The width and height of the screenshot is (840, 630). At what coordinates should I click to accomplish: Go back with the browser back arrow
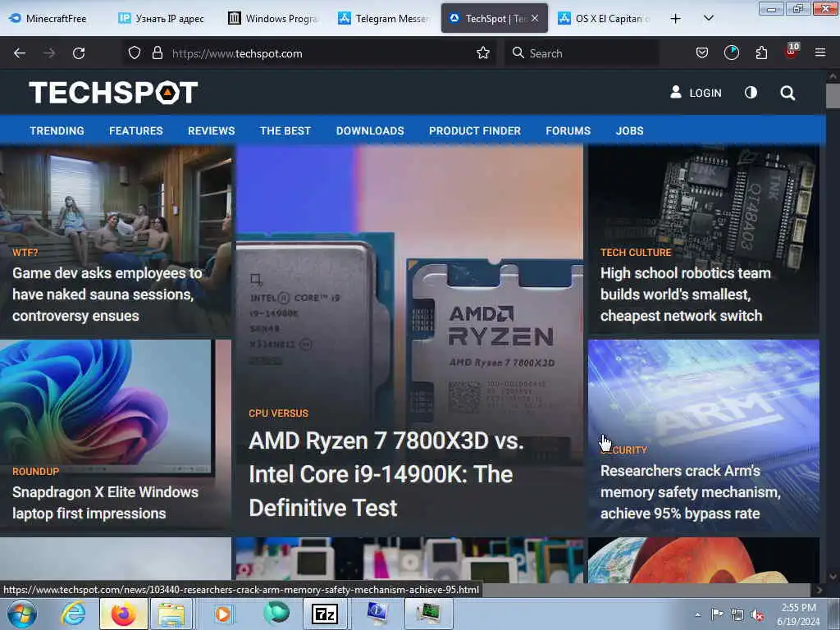tap(20, 53)
